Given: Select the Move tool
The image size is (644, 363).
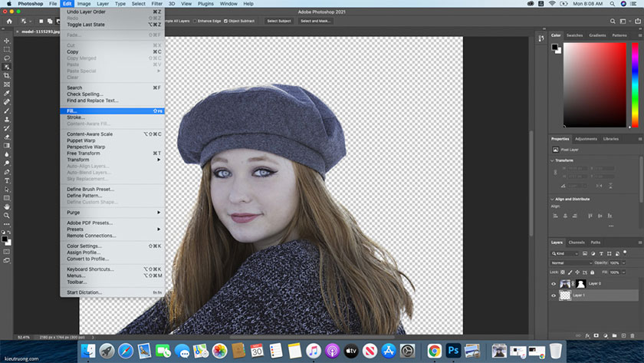Looking at the screenshot, I should click(x=7, y=41).
